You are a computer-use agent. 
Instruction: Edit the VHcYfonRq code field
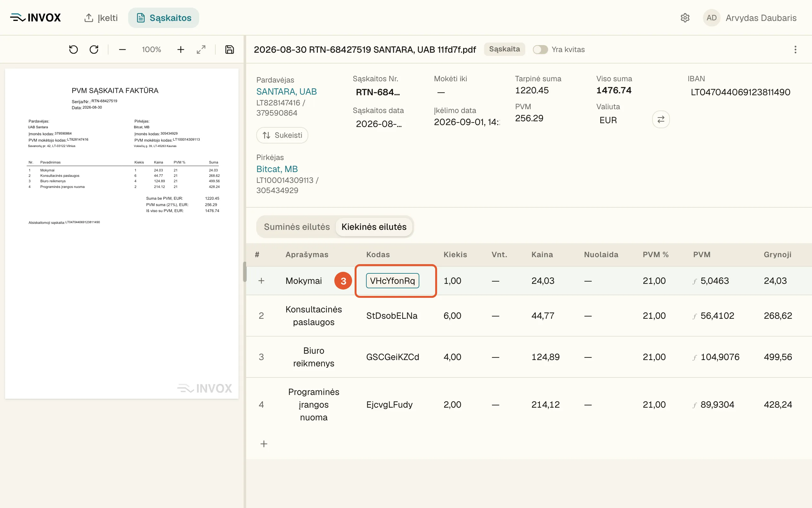pos(393,281)
